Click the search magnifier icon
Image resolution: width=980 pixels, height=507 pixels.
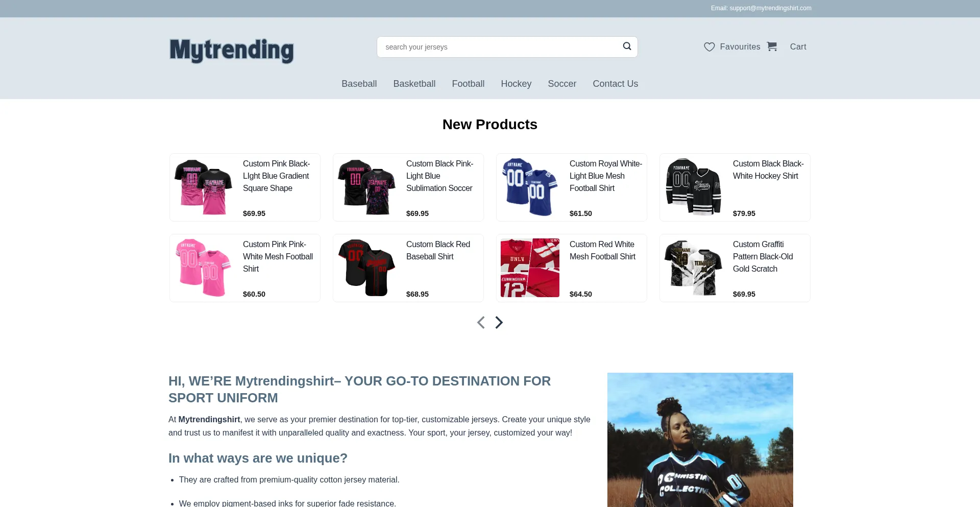point(627,46)
